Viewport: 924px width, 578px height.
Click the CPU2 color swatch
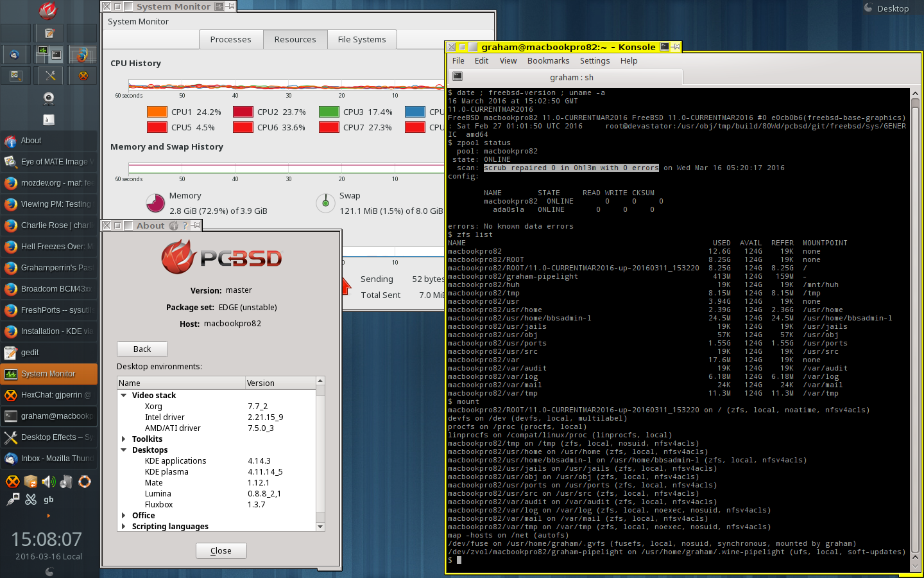click(243, 112)
